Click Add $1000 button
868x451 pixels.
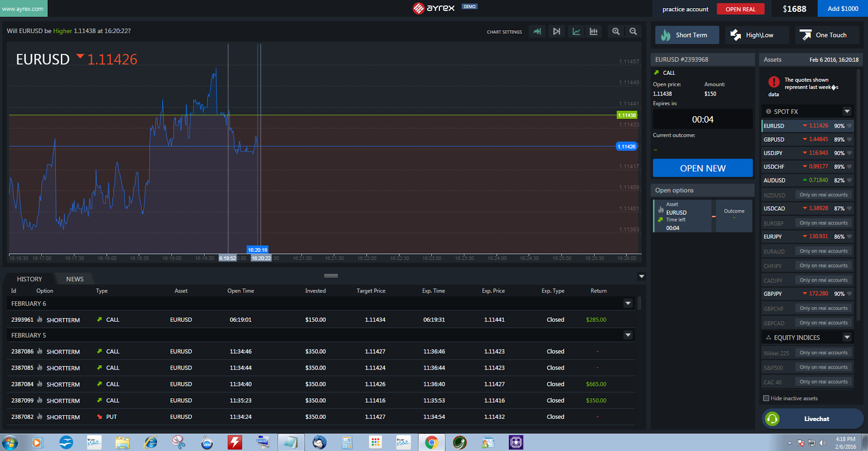point(843,9)
